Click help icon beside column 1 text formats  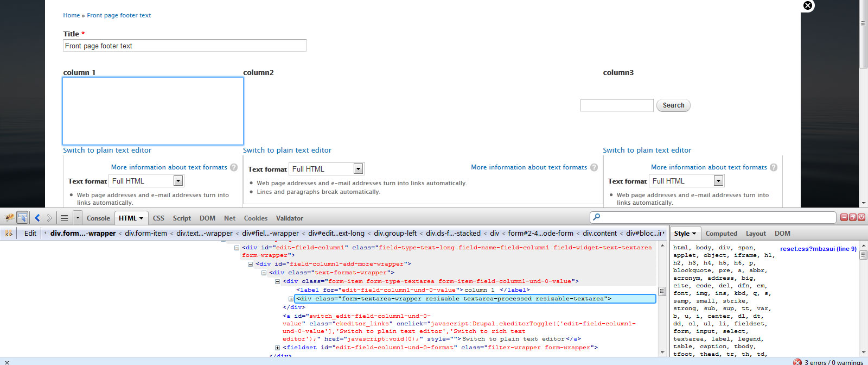tap(234, 167)
